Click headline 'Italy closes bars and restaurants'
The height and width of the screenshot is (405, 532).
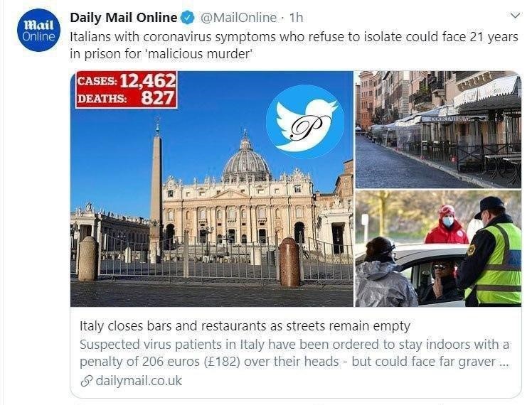[245, 326]
